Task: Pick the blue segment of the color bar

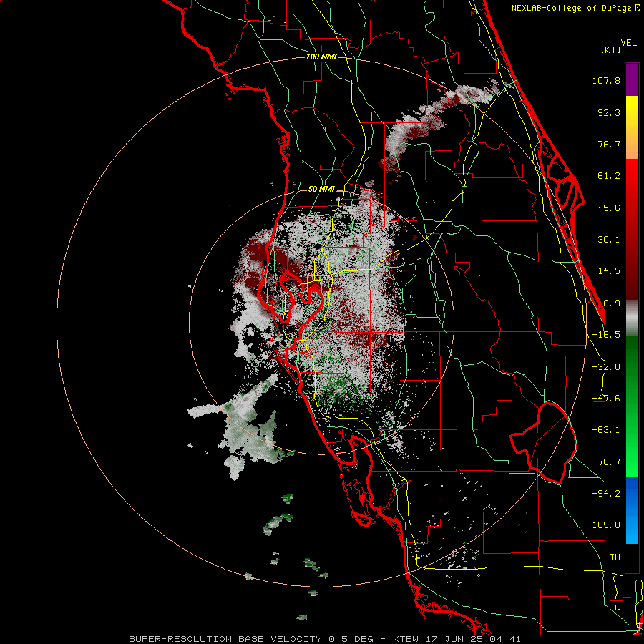Action: point(632,510)
